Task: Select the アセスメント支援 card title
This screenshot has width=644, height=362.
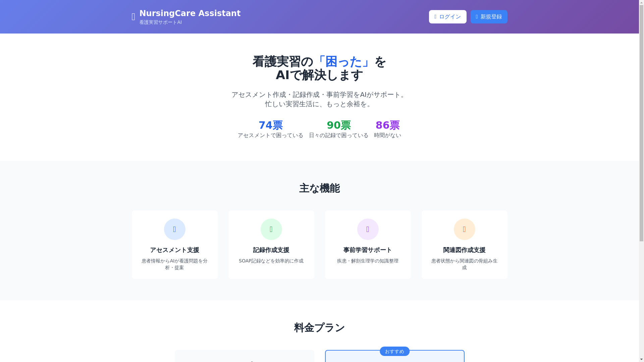Action: (x=174, y=250)
